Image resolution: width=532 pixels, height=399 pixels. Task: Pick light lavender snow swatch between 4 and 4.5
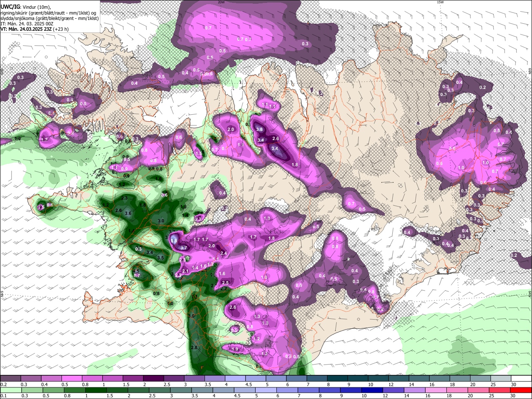point(234,379)
